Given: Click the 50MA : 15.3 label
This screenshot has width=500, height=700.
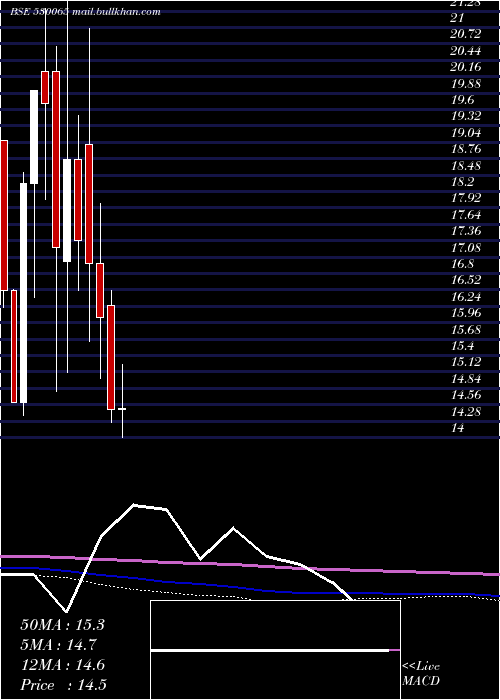Looking at the screenshot, I should [62, 625].
